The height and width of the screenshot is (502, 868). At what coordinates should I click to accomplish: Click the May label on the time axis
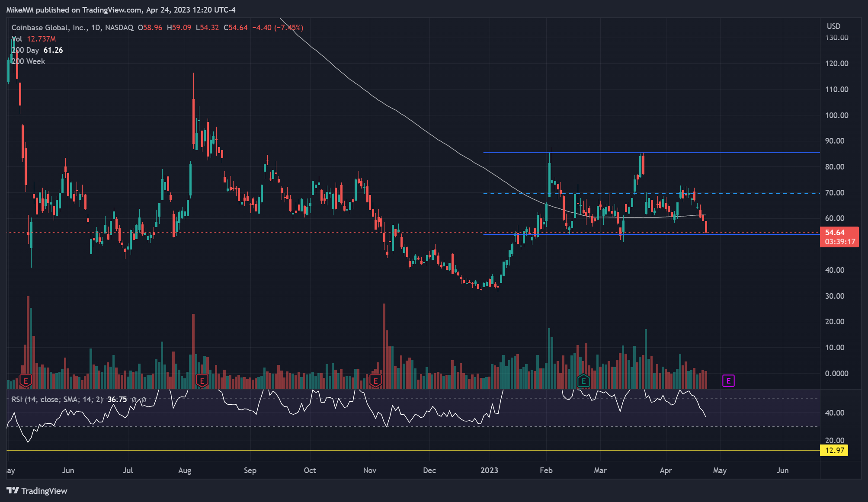click(720, 470)
